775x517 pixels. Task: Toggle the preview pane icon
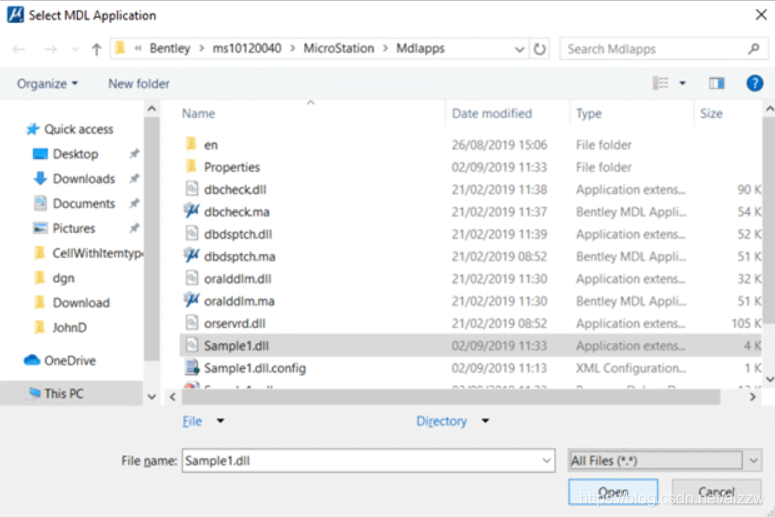click(x=716, y=83)
